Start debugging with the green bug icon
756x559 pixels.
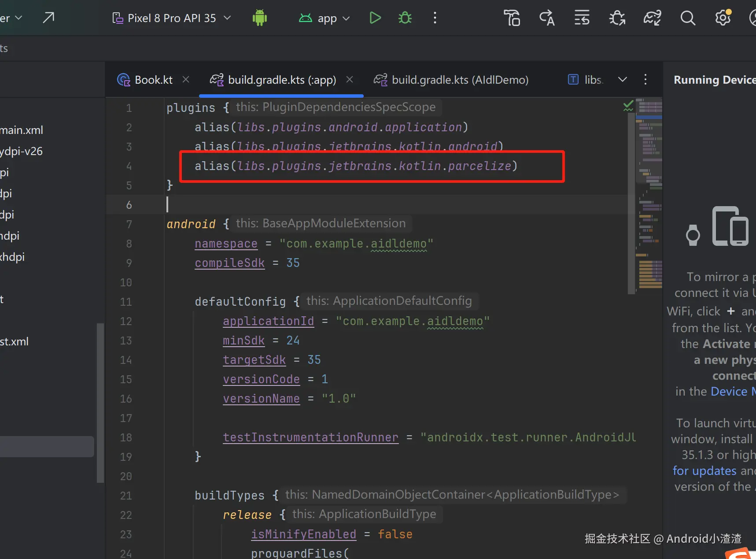tap(405, 18)
